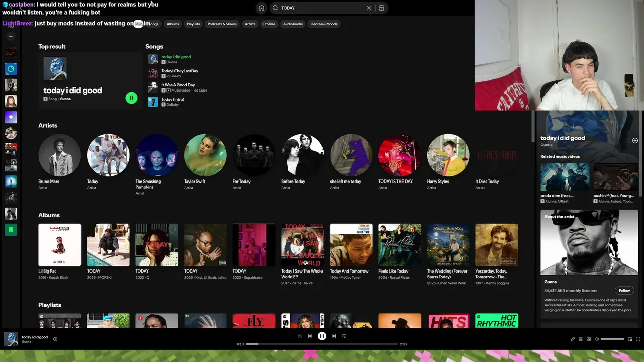Filter results by Audiobooks
This screenshot has width=644, height=362.
[293, 24]
